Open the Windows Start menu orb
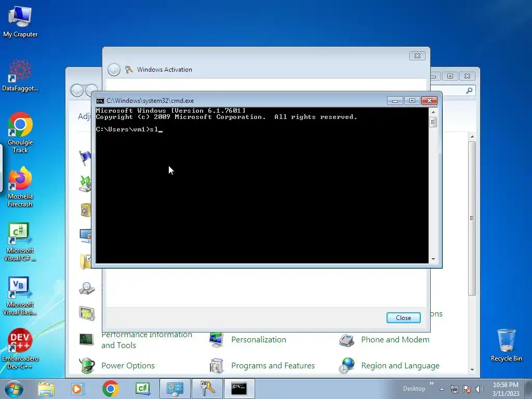 click(14, 389)
